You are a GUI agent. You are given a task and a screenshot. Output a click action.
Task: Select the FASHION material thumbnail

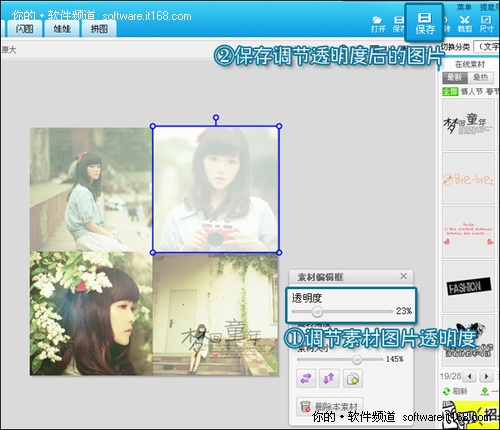[469, 286]
